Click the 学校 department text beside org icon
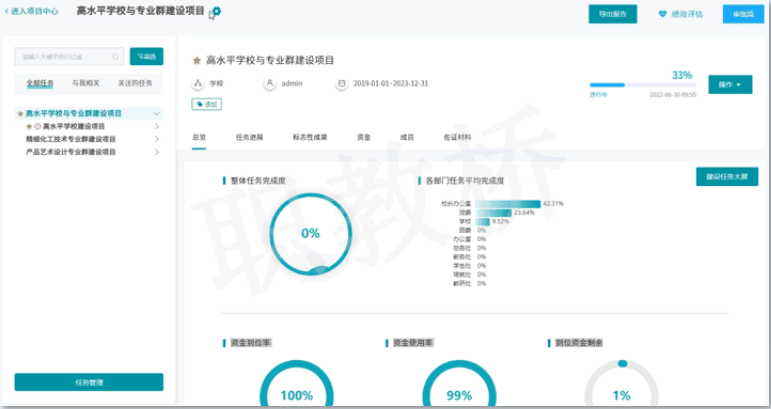771x409 pixels. [216, 84]
